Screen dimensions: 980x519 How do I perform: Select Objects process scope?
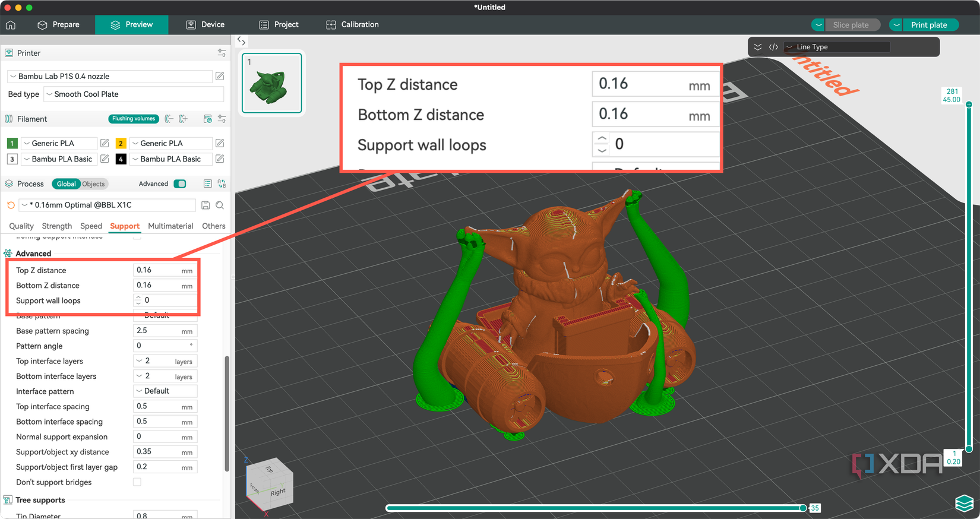(93, 183)
